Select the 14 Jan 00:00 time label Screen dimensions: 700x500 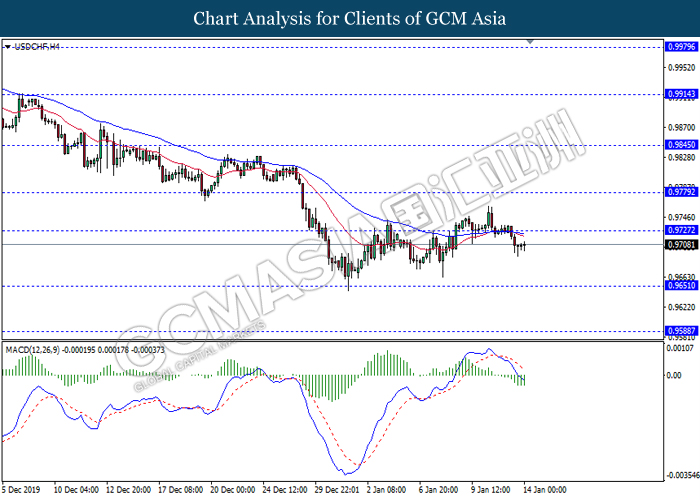point(545,490)
